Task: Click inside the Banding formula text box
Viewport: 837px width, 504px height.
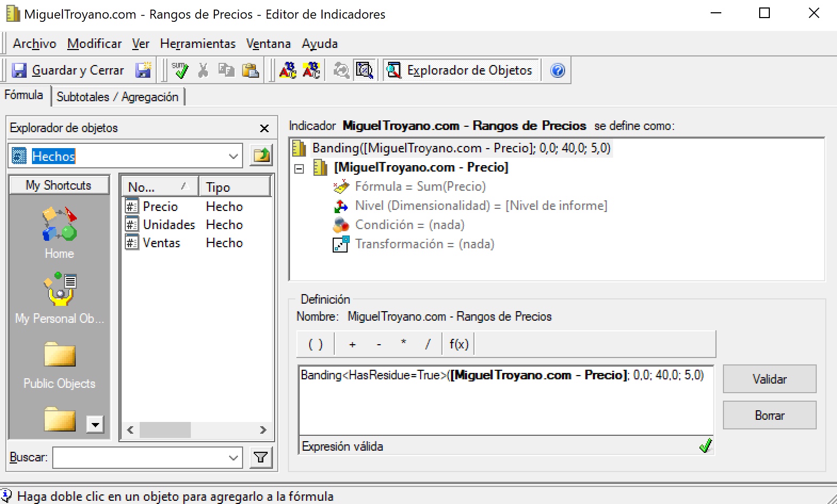Action: tap(505, 401)
